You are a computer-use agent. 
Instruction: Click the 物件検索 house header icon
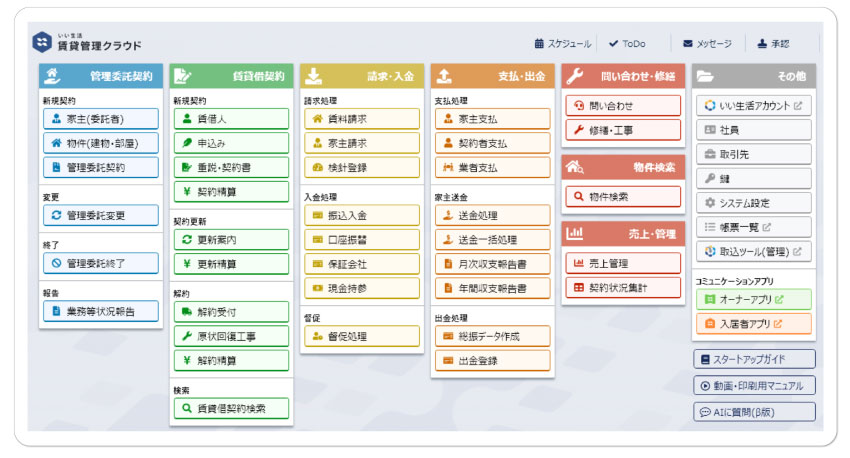(575, 167)
